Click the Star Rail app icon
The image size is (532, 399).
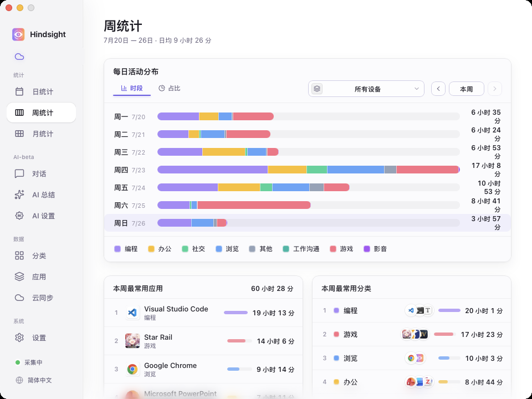(132, 341)
